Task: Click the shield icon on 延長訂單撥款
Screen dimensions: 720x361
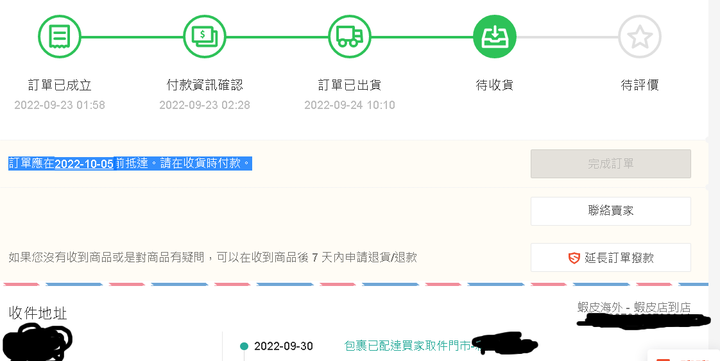Action: click(x=574, y=258)
